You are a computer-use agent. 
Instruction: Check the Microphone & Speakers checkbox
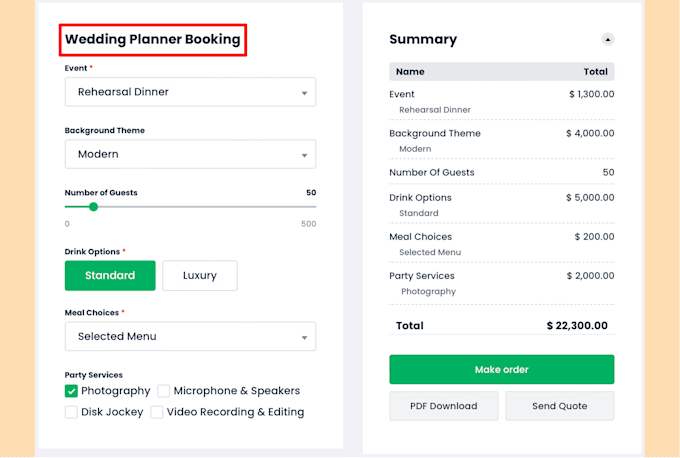[163, 391]
